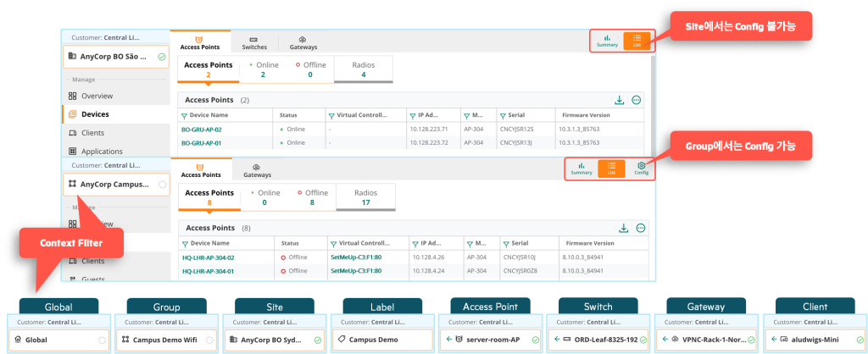868x354 pixels.
Task: Switch to Summary view beside Config button
Action: tap(581, 169)
